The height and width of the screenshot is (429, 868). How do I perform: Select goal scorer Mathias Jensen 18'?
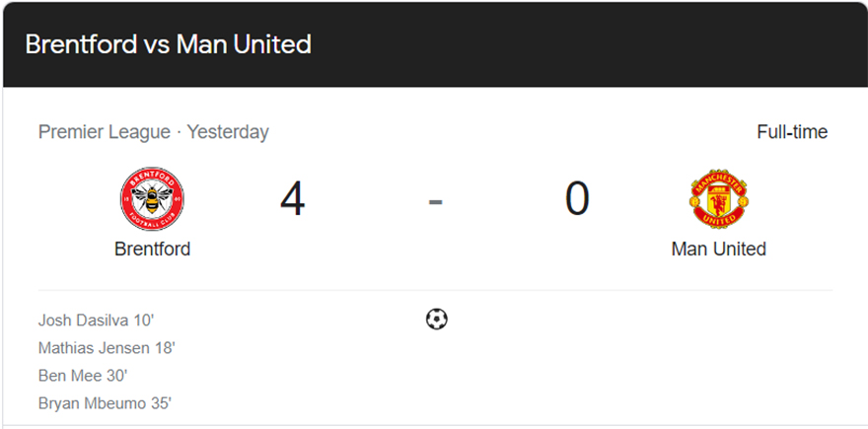point(107,348)
